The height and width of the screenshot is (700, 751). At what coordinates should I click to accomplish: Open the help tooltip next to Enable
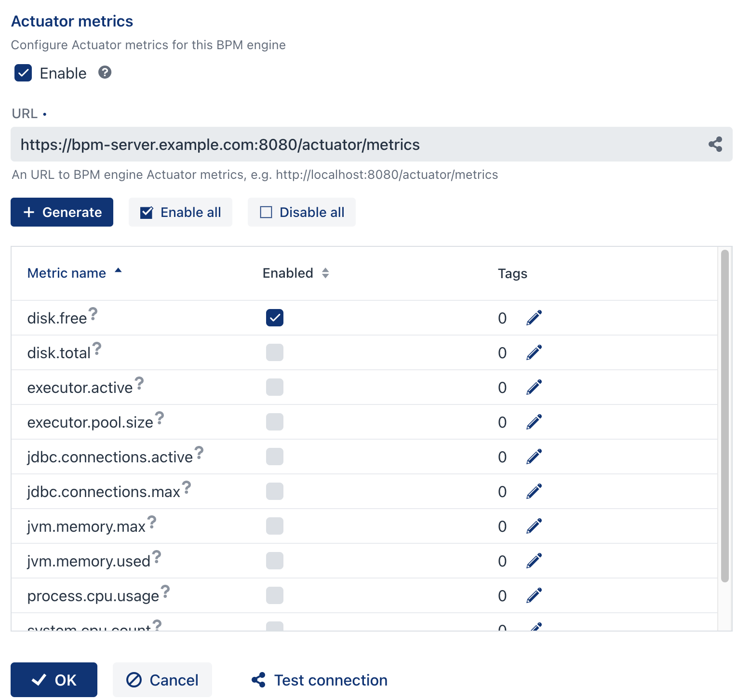(104, 73)
